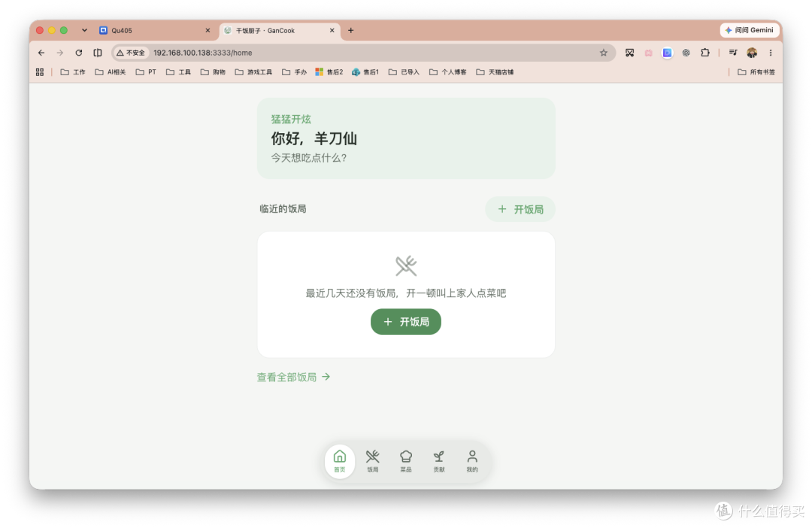Click the 今天想吃点什么？ subtitle

click(x=309, y=158)
